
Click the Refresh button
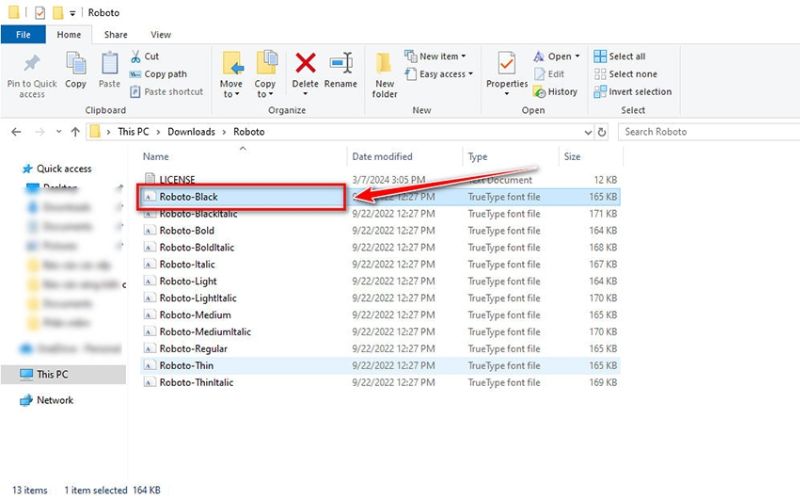(602, 132)
